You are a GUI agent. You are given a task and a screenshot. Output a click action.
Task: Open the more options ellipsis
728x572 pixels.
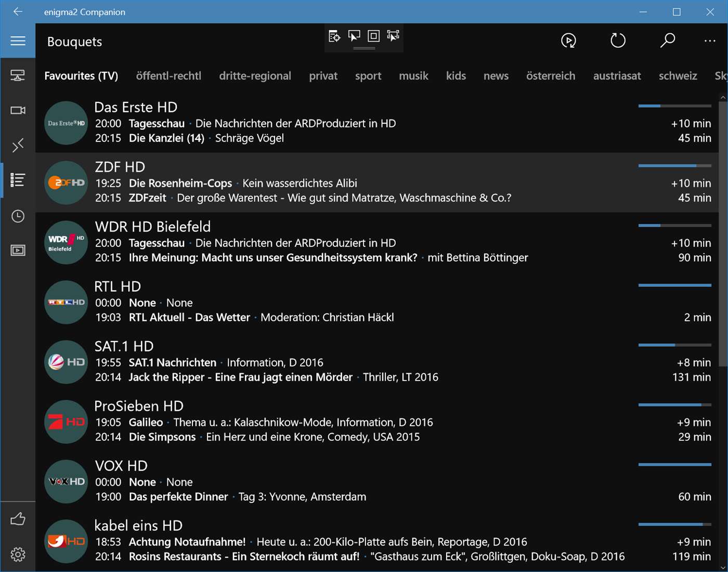(x=710, y=41)
